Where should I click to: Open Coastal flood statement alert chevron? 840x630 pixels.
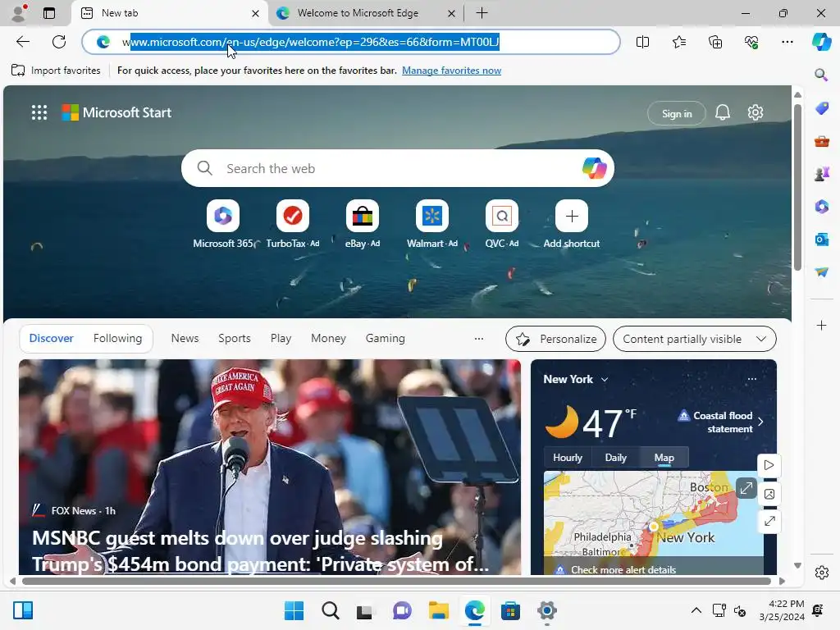click(760, 422)
